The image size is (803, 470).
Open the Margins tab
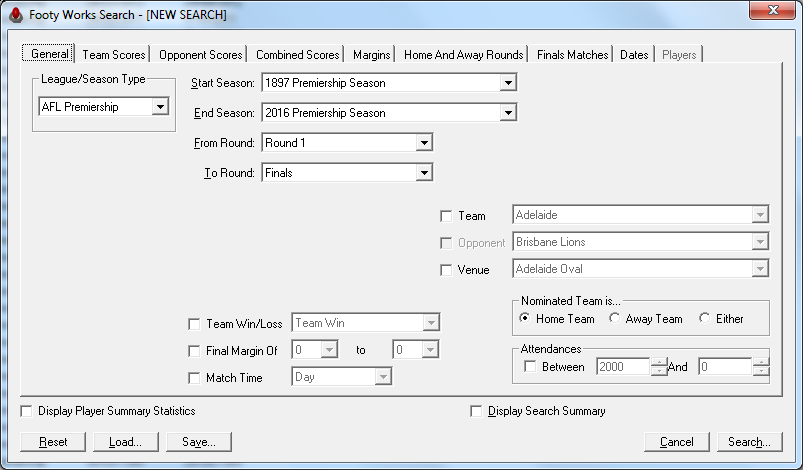[372, 55]
